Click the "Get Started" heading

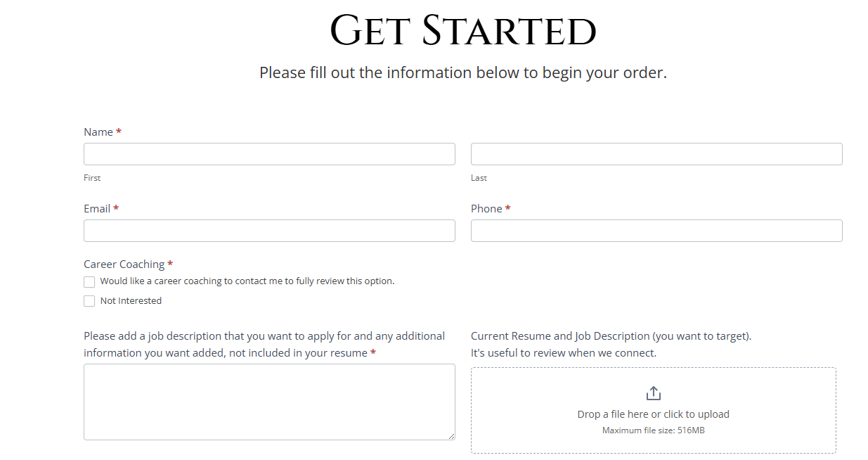pyautogui.click(x=462, y=31)
